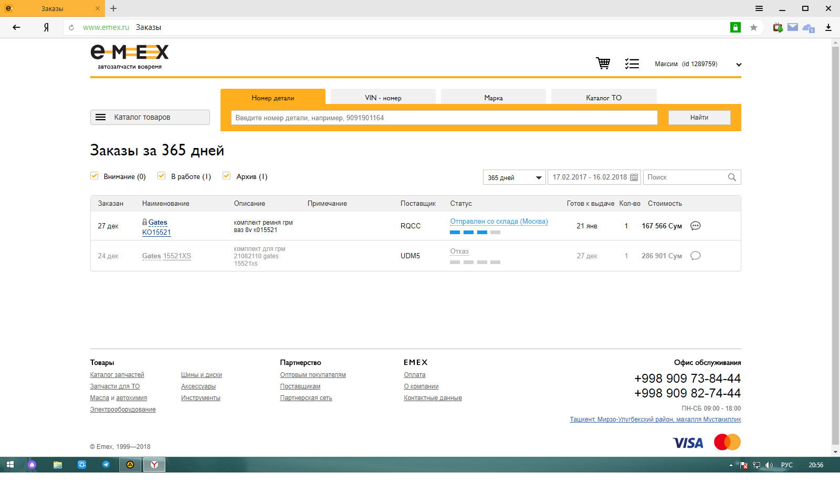Open the browser hamburger menu

(759, 8)
